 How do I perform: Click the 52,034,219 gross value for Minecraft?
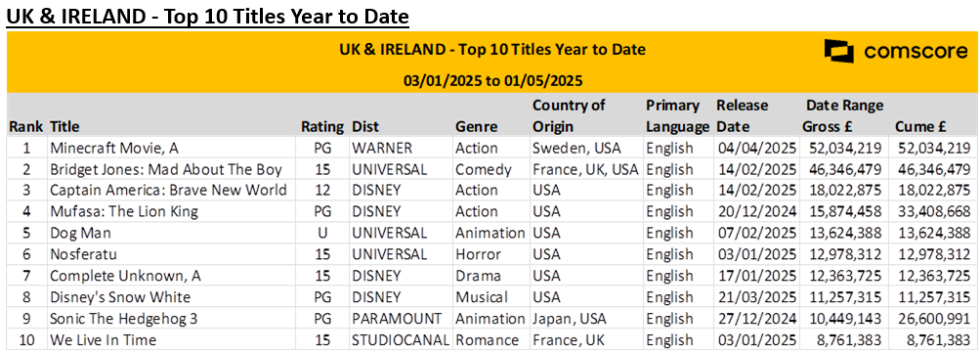[844, 149]
